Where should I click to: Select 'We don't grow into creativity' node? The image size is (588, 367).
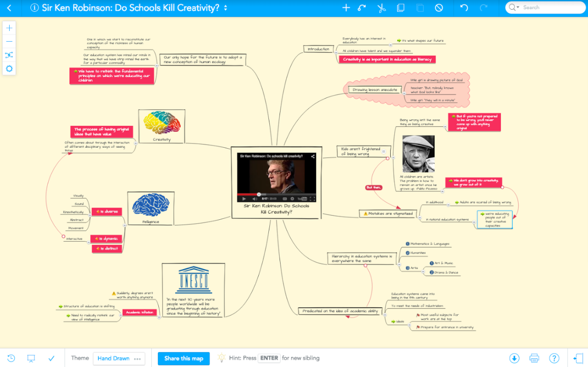474,182
